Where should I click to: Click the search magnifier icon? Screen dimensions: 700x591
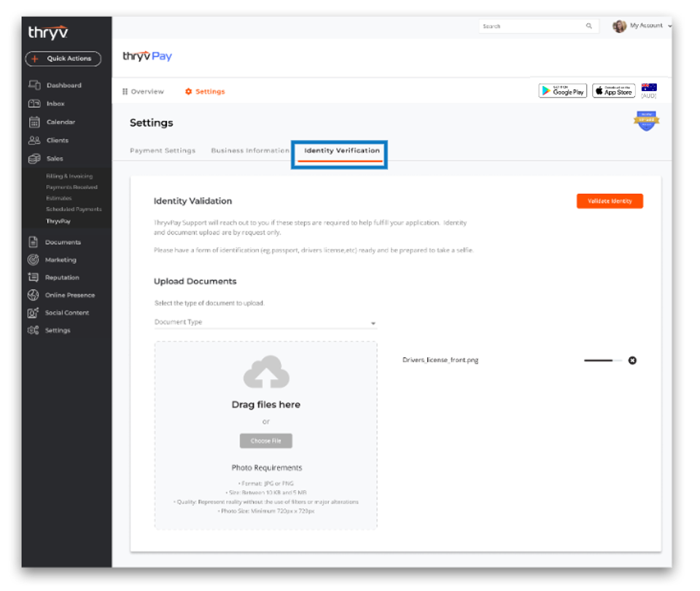click(589, 26)
